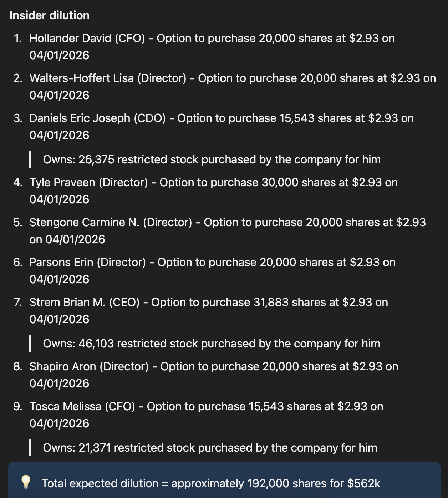The width and height of the screenshot is (448, 498).
Task: Click list number 4 marker
Action: click(18, 182)
